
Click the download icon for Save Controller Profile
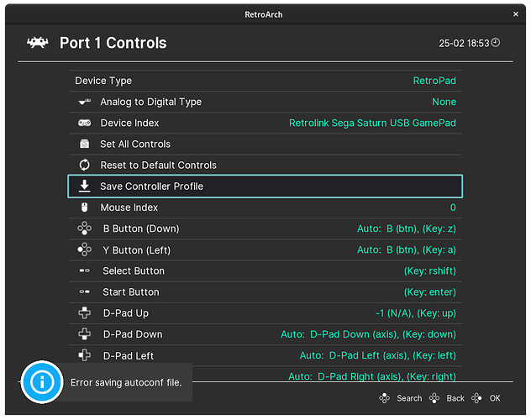click(84, 186)
